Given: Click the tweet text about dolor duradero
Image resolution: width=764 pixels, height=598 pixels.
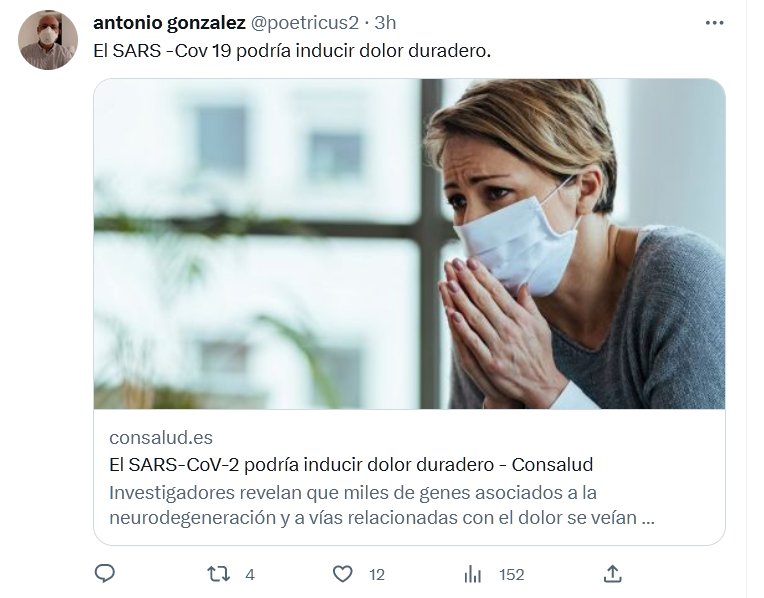Looking at the screenshot, I should click(292, 51).
